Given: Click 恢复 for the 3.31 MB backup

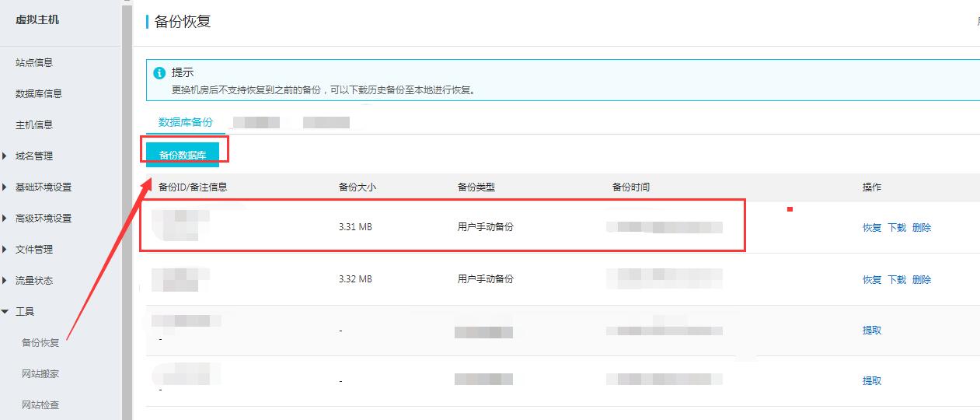Looking at the screenshot, I should [872, 228].
